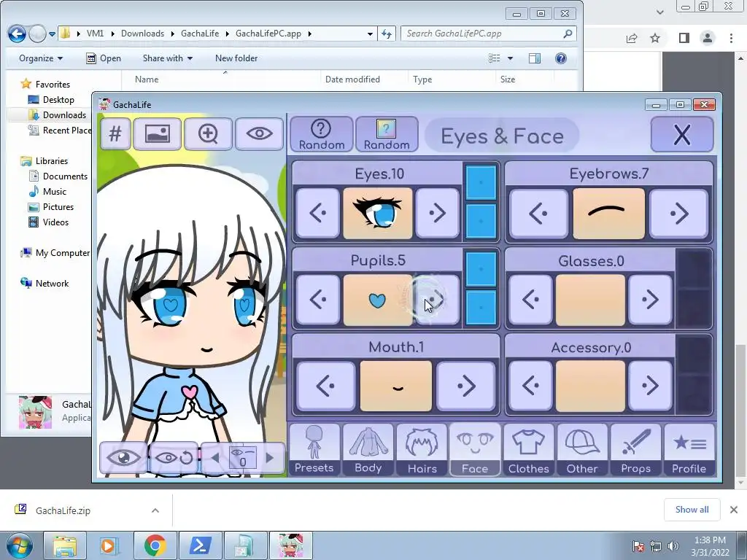Select Downloads in Explorer Favorites
747x560 pixels.
57,114
